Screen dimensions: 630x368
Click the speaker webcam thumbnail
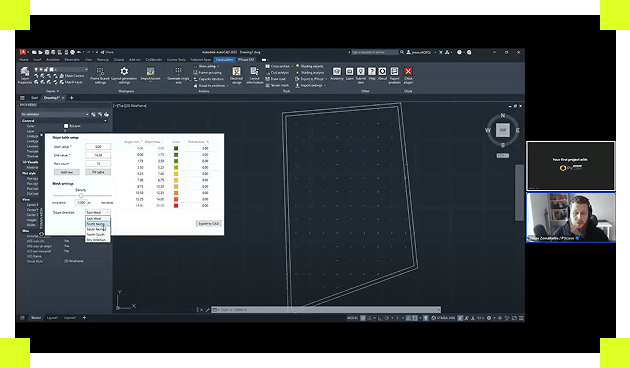tap(571, 217)
